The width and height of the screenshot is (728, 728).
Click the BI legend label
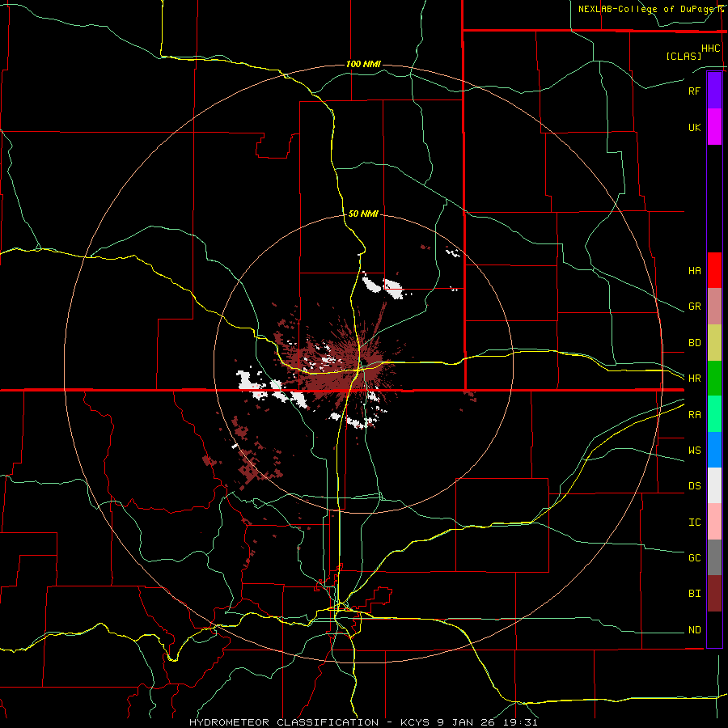click(x=694, y=594)
